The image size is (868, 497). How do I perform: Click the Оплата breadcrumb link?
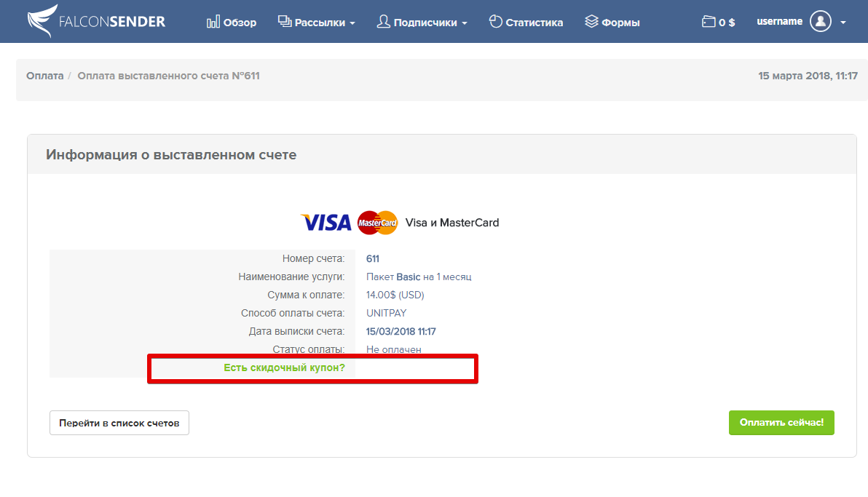click(45, 76)
